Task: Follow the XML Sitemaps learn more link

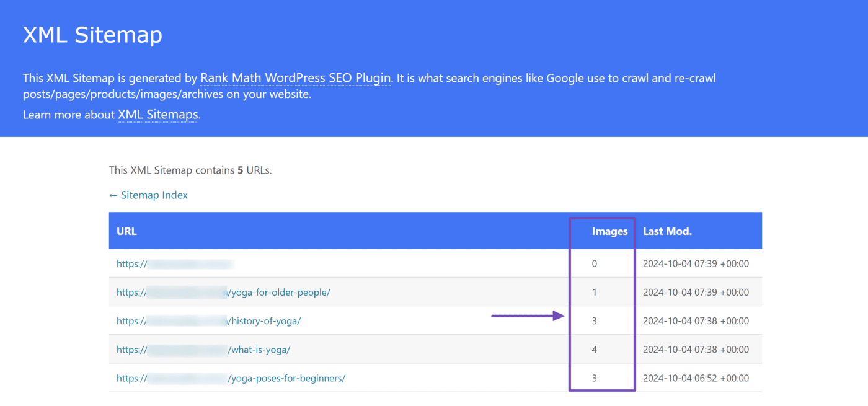Action: [158, 115]
